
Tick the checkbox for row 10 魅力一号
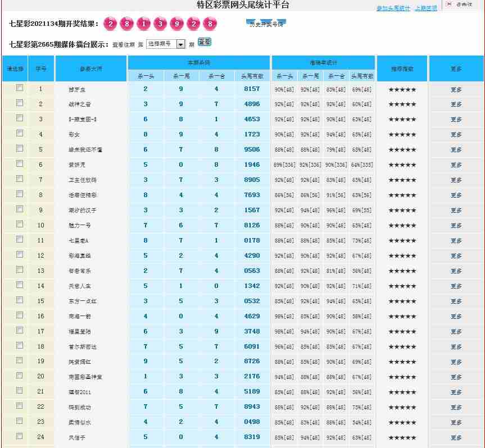20,225
